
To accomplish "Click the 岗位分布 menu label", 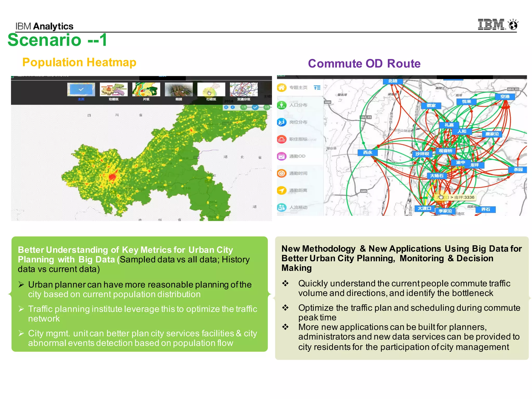I will coord(298,122).
